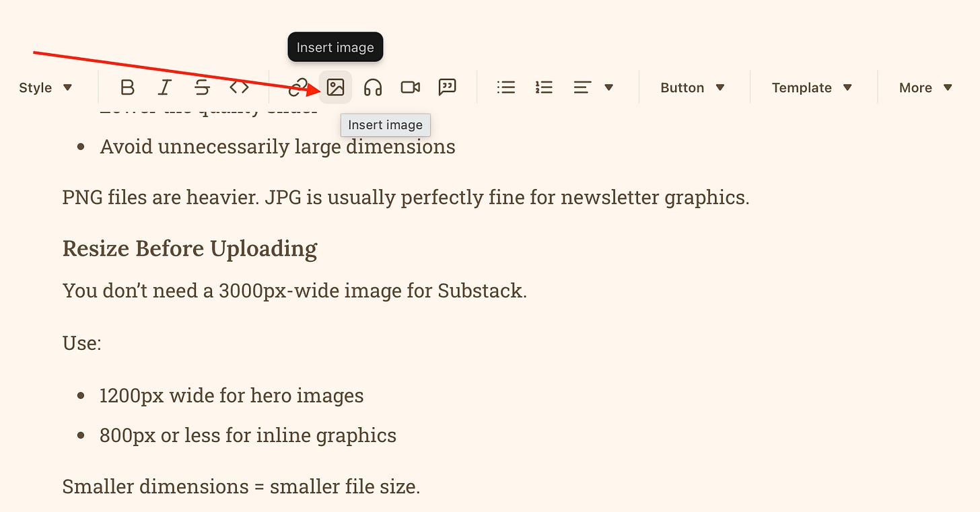
Task: Create a bulleted list
Action: (x=505, y=87)
